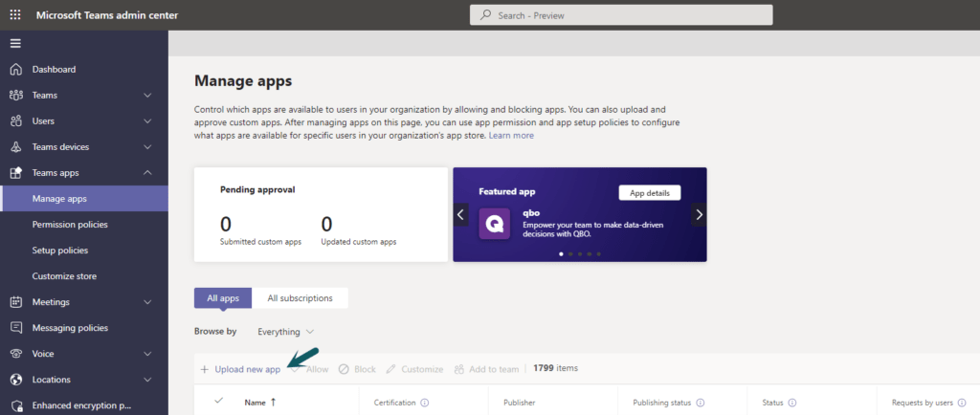
Task: Click the Block toolbar label
Action: [x=365, y=369]
